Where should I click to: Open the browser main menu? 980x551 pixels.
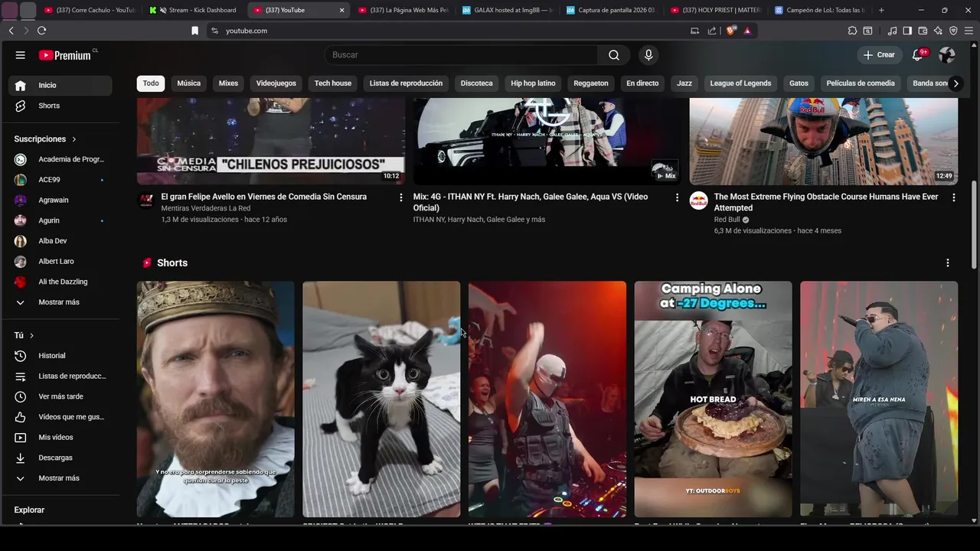(969, 31)
